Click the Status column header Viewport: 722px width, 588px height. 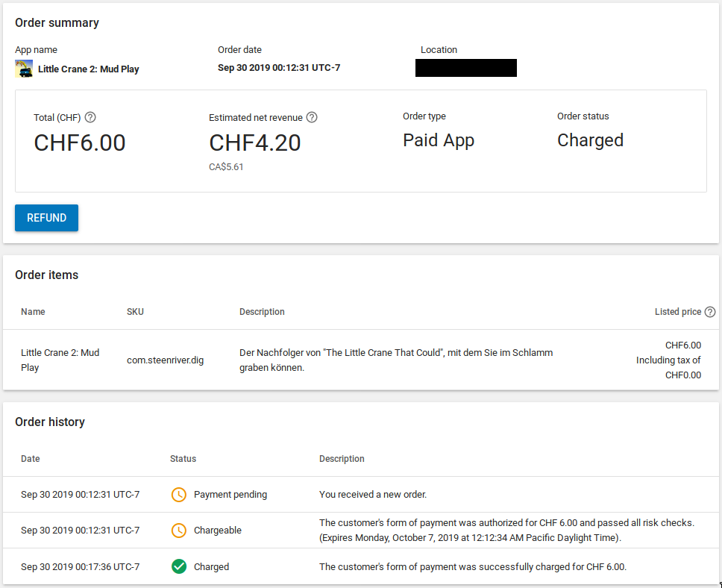pos(183,459)
